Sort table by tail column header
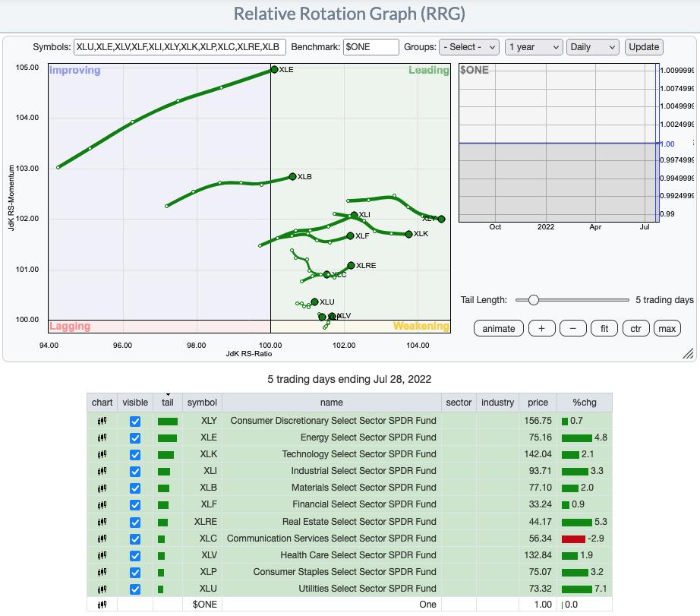The image size is (700, 616). pyautogui.click(x=168, y=403)
